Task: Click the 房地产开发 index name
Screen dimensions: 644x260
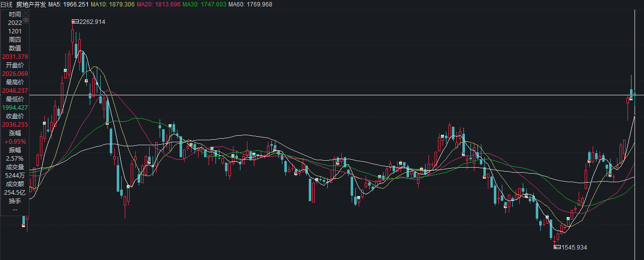Action: [x=31, y=4]
